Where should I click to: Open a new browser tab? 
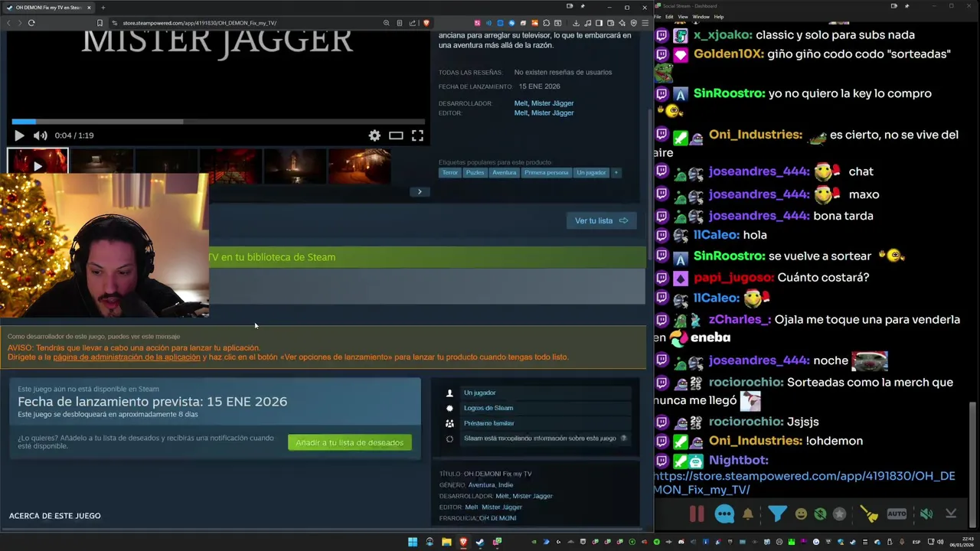click(103, 8)
